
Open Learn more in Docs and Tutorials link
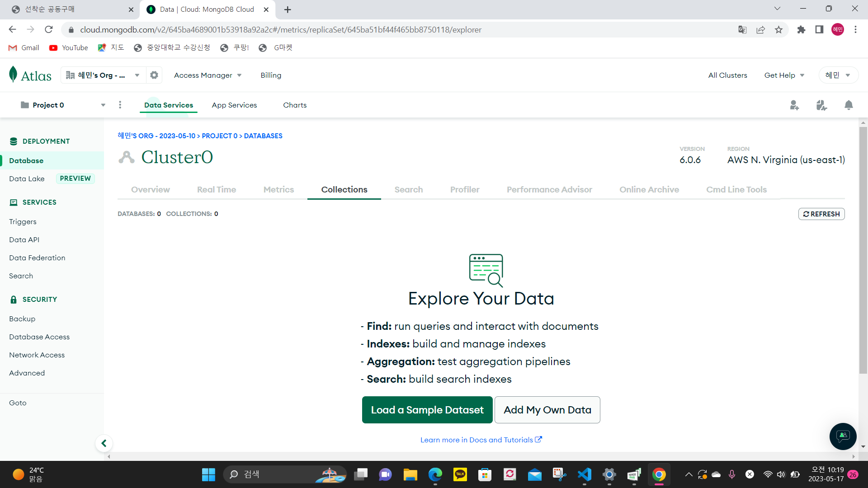tap(481, 440)
